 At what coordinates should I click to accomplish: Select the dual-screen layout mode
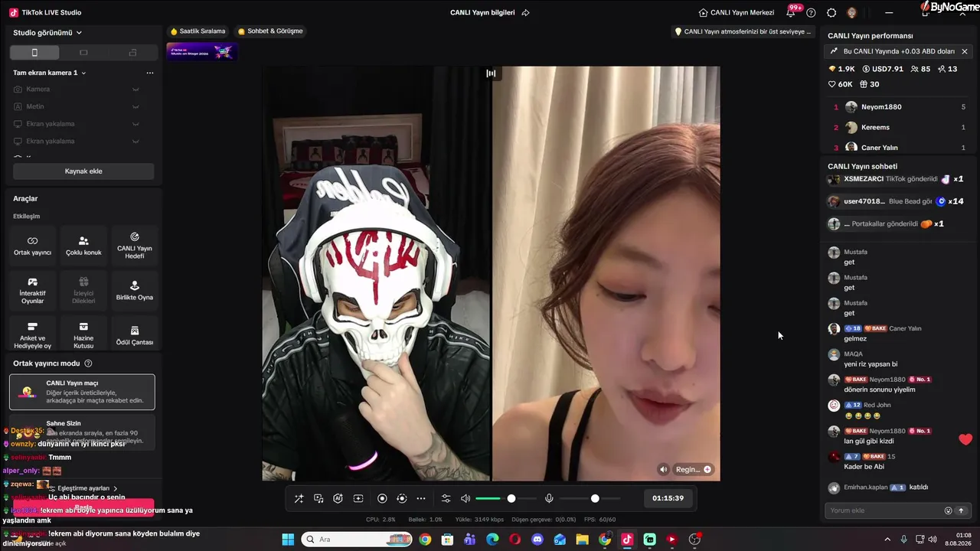[132, 53]
